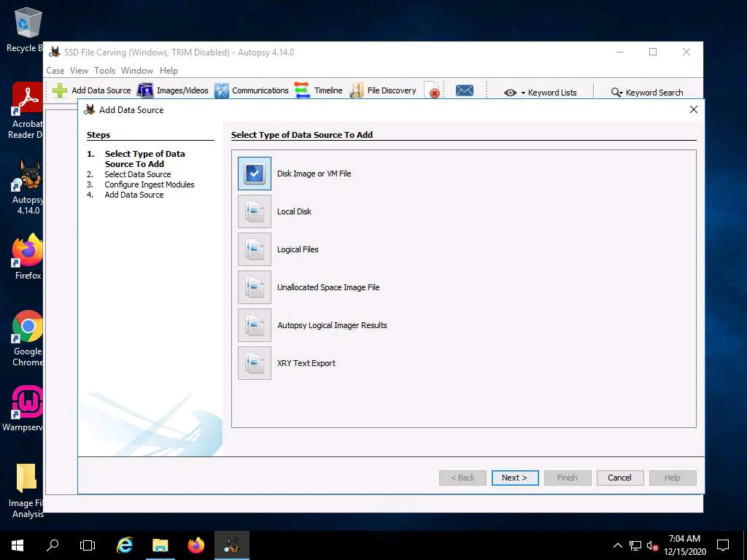Click the Logical Files label

click(298, 249)
